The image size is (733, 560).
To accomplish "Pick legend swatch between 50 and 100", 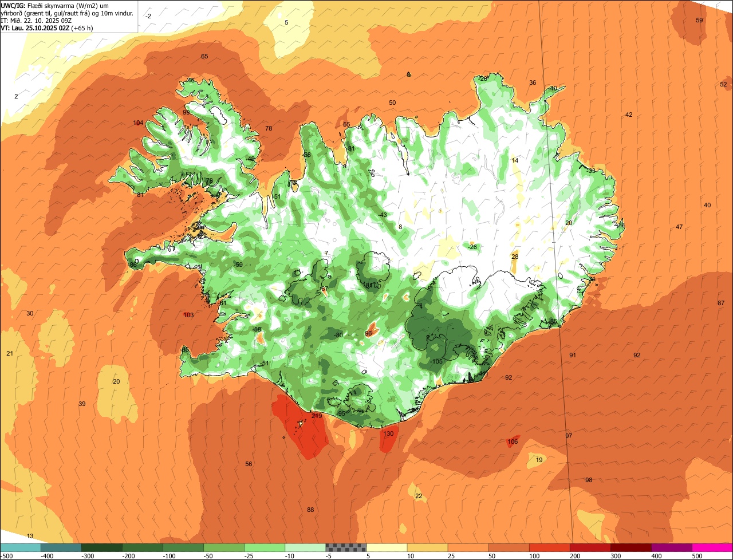I will [x=509, y=547].
